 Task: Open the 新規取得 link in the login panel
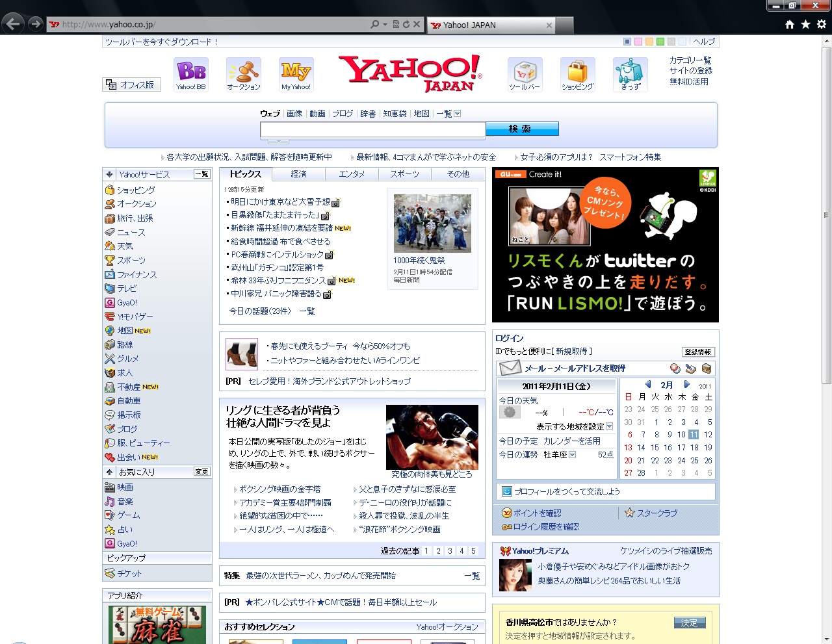click(572, 352)
